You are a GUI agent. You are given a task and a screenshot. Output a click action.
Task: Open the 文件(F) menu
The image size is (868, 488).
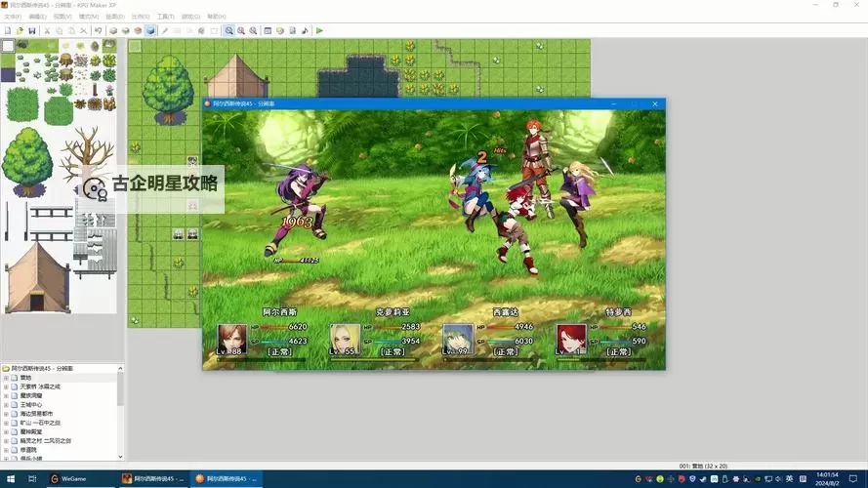[13, 17]
